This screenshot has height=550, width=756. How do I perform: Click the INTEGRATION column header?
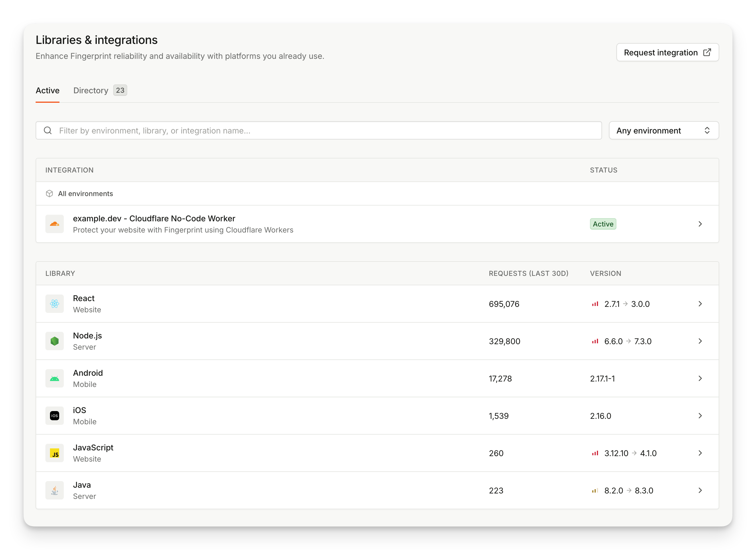69,170
